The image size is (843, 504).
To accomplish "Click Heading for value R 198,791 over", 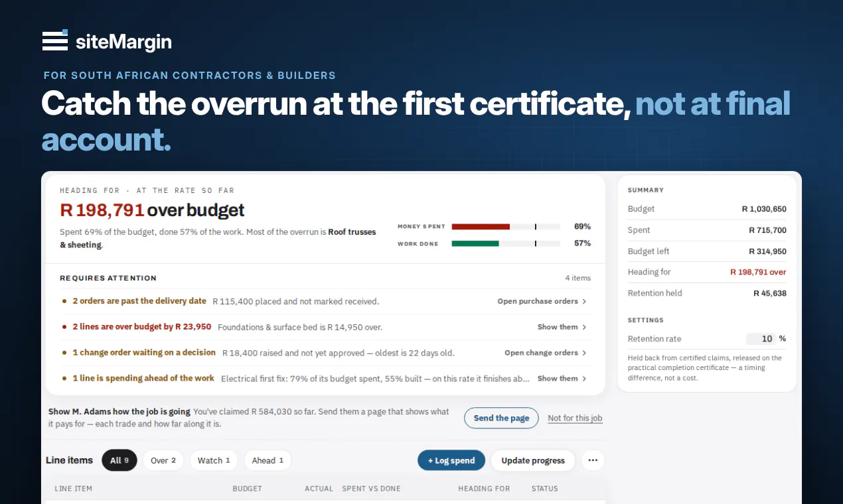I will 758,272.
